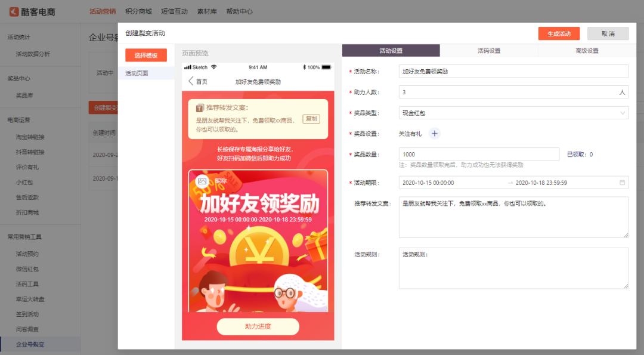Image resolution: width=644 pixels, height=355 pixels.
Task: Click the 取消 button
Action: [x=608, y=33]
